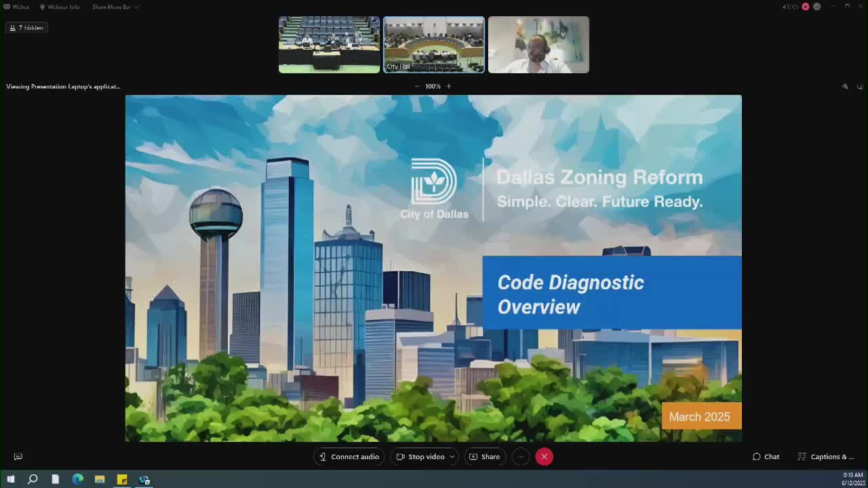Expand the Stop video options arrow
This screenshot has height=488, width=868.
452,457
